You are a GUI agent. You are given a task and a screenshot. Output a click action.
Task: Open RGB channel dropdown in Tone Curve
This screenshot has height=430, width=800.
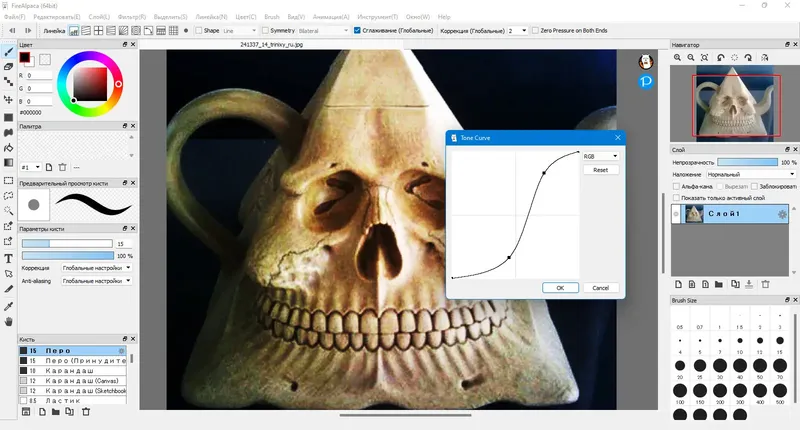601,156
